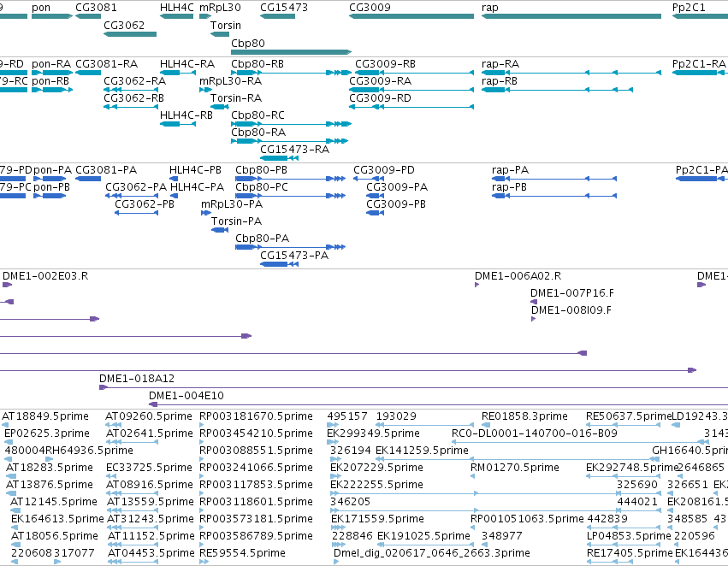The width and height of the screenshot is (728, 566).
Task: Select transcript CG3009-RD
Action: (380, 98)
